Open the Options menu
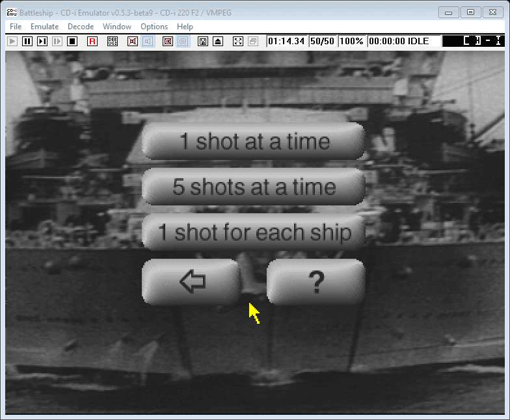Screen dimensions: 510x420 point(154,27)
